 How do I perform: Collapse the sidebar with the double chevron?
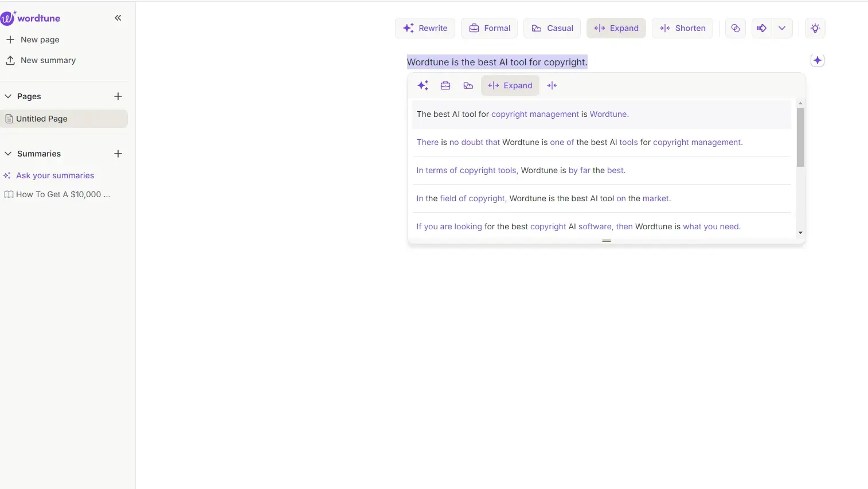(118, 18)
